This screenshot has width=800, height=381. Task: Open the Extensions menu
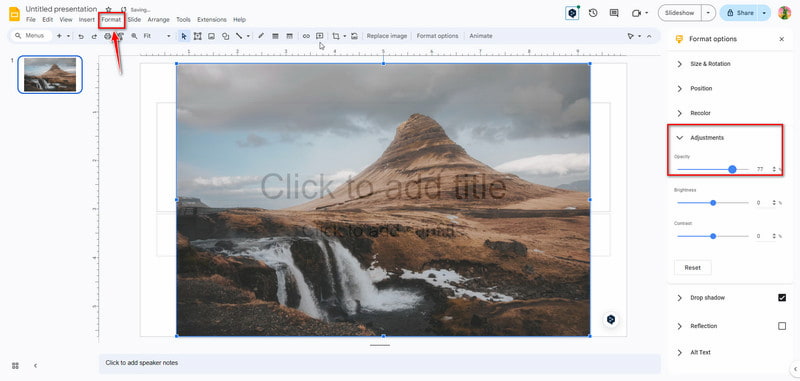212,20
